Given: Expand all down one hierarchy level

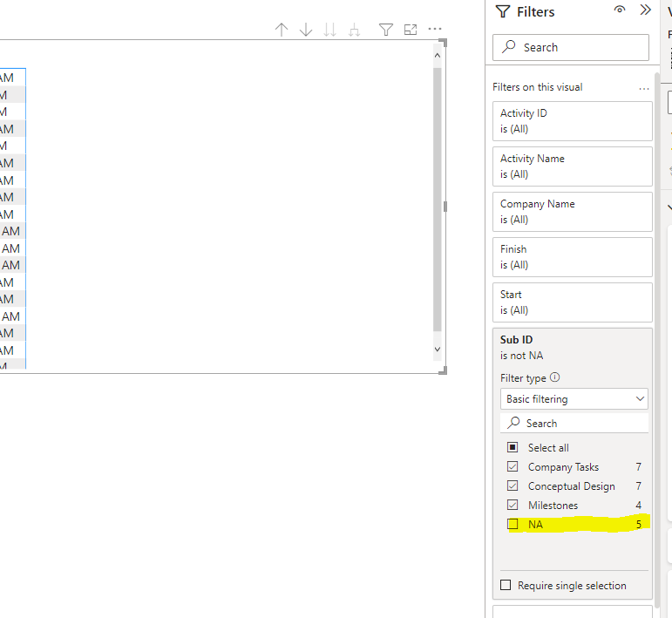Looking at the screenshot, I should pyautogui.click(x=354, y=30).
